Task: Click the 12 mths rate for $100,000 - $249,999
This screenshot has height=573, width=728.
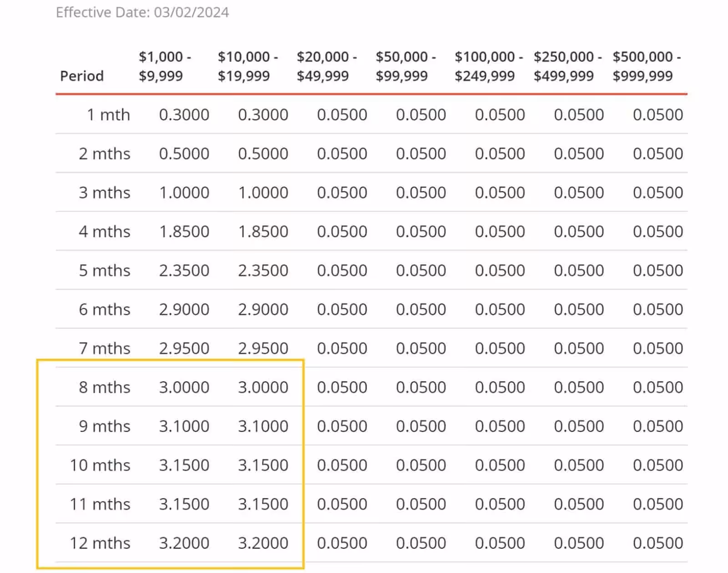Action: 500,543
